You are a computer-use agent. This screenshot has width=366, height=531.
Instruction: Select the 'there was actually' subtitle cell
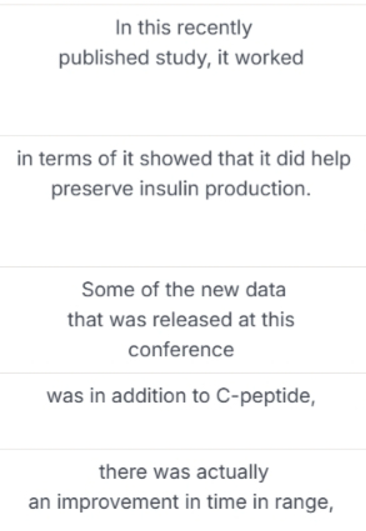pyautogui.click(x=183, y=490)
